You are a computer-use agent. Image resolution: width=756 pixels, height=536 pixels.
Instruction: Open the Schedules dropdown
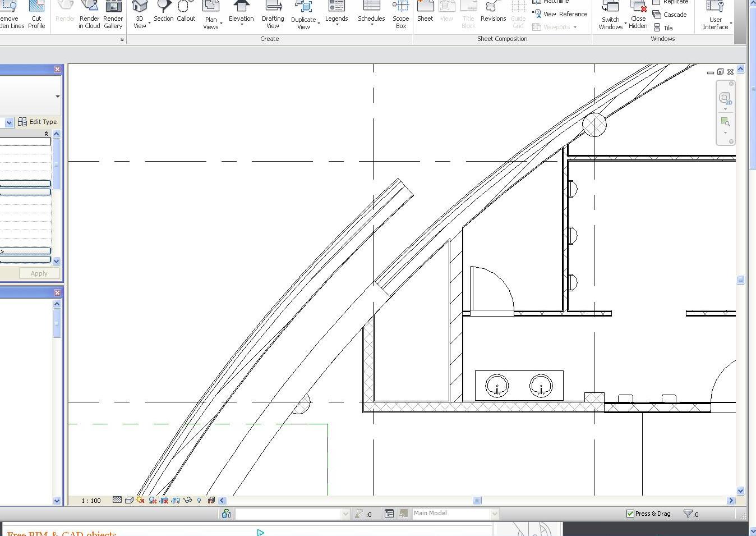coord(372,25)
